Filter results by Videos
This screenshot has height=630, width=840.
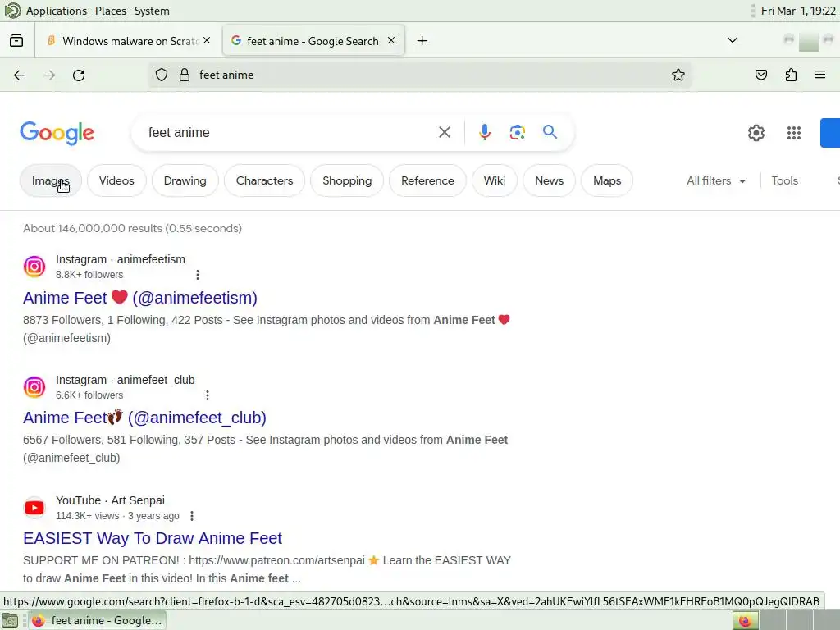pyautogui.click(x=116, y=181)
